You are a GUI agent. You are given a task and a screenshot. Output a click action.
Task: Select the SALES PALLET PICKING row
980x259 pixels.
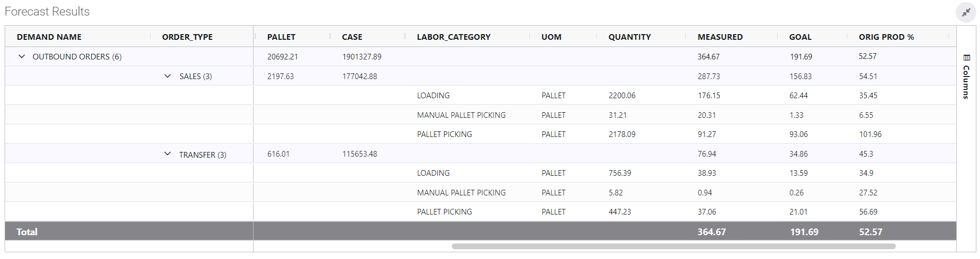(445, 134)
